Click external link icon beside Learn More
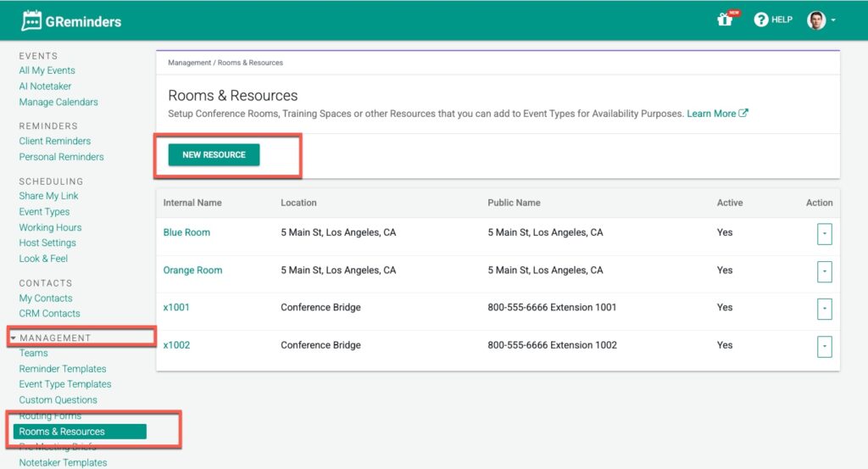 pos(743,114)
